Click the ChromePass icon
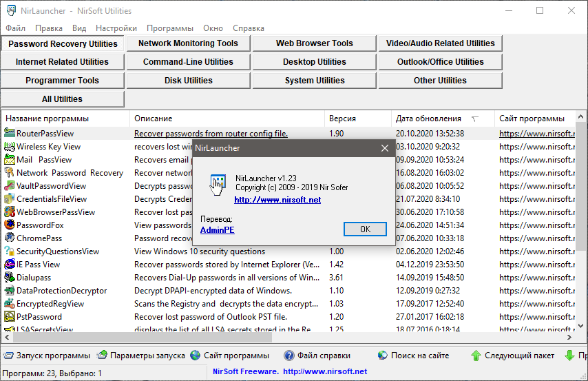This screenshot has height=381, width=588. point(10,238)
